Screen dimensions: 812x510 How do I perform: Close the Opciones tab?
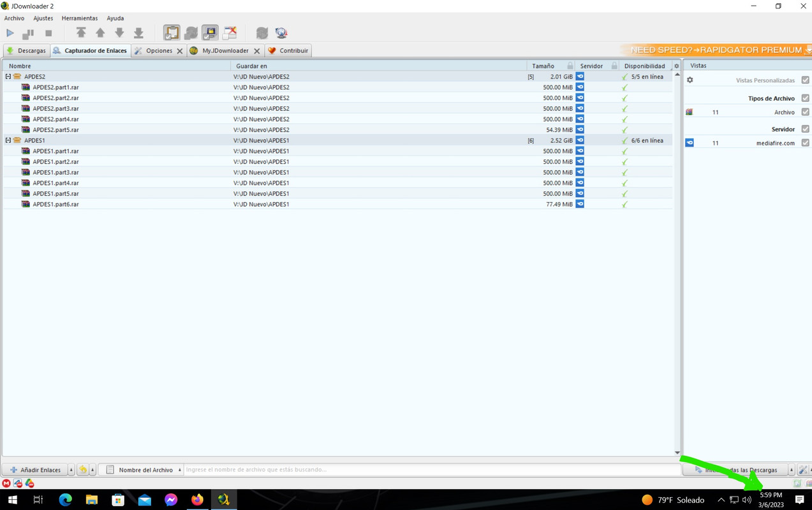click(x=180, y=51)
